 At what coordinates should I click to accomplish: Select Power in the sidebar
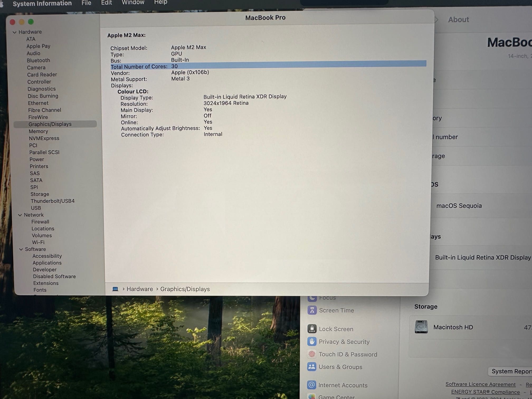(37, 159)
